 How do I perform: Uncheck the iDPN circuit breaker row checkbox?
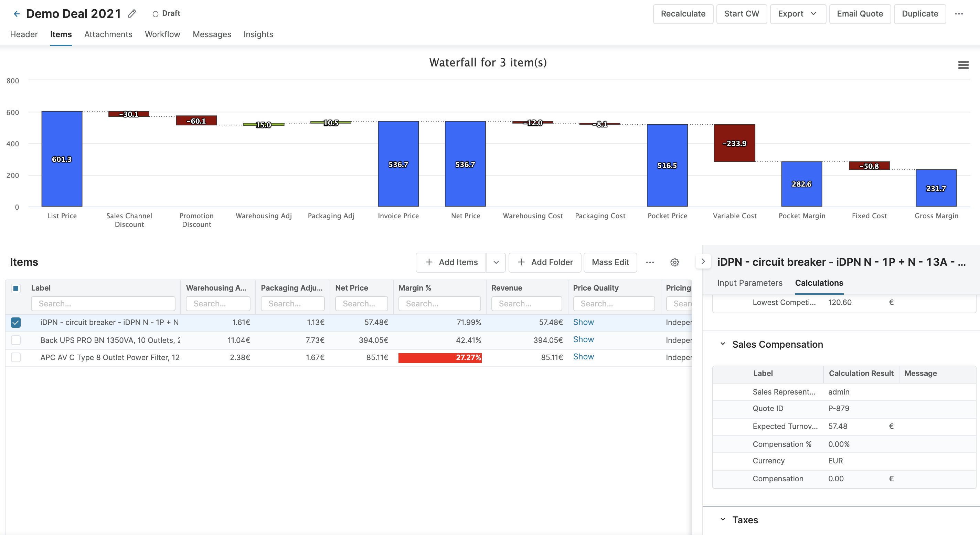coord(16,322)
